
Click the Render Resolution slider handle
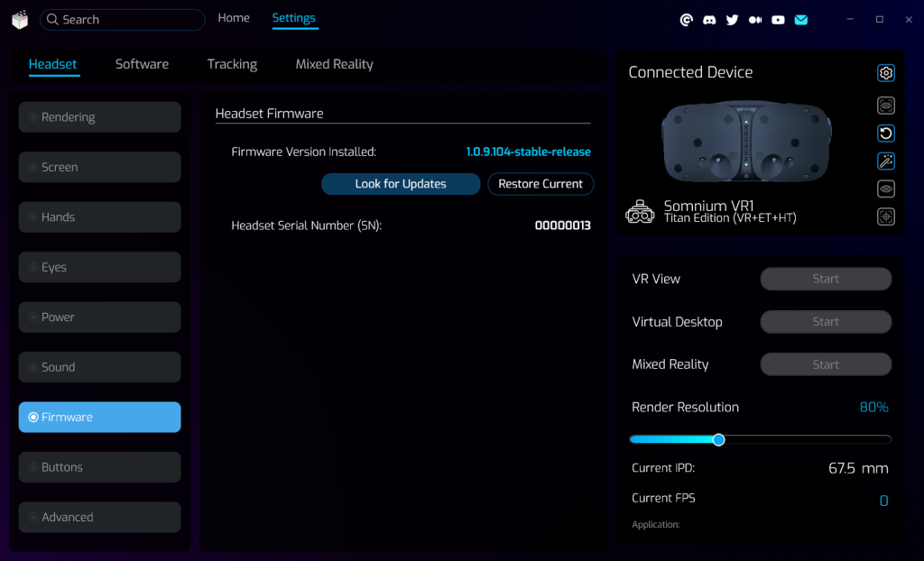tap(718, 439)
